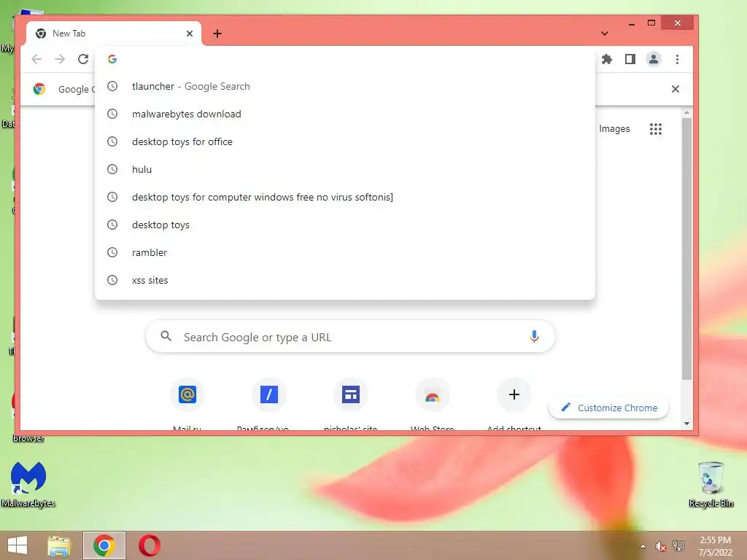The image size is (747, 560).
Task: Click the Customize Chrome button
Action: tap(609, 408)
